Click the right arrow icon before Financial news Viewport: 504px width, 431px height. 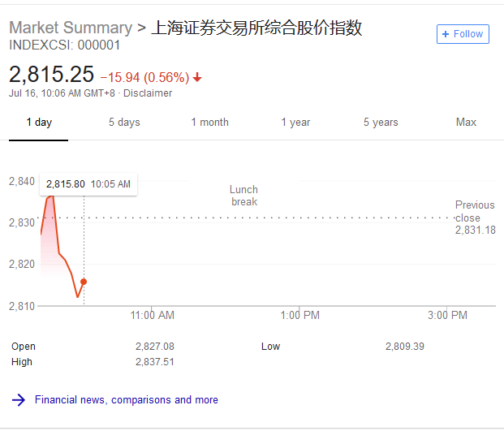coord(19,399)
